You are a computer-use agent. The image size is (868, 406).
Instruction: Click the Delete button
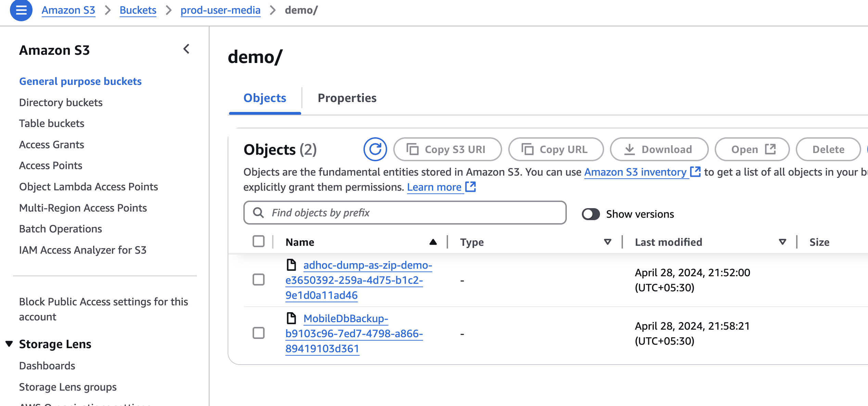click(828, 149)
